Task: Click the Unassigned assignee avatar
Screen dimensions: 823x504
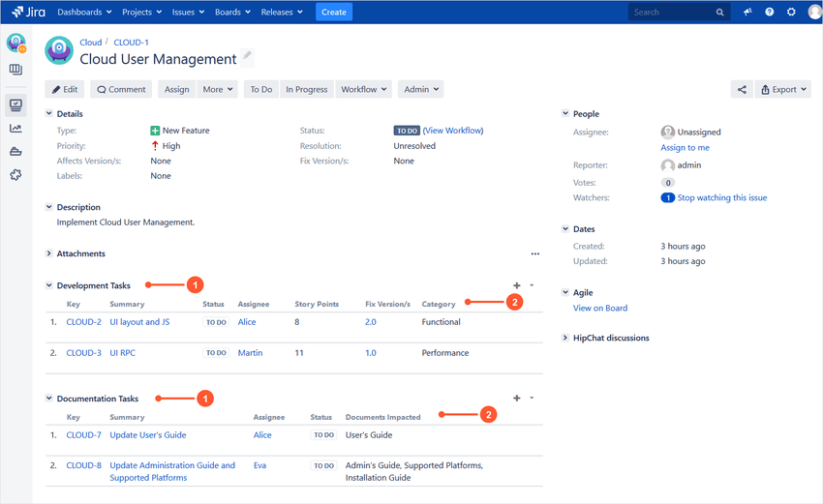Action: tap(668, 132)
